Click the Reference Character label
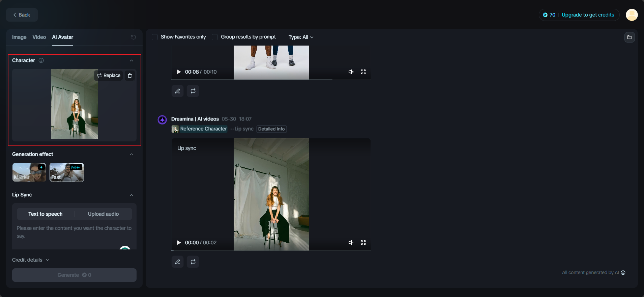 click(203, 129)
